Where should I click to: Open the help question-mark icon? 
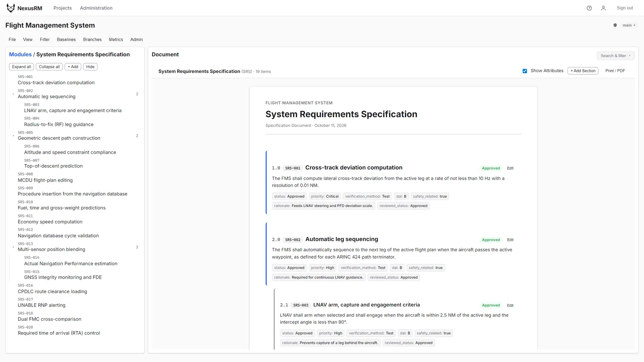coord(589,8)
